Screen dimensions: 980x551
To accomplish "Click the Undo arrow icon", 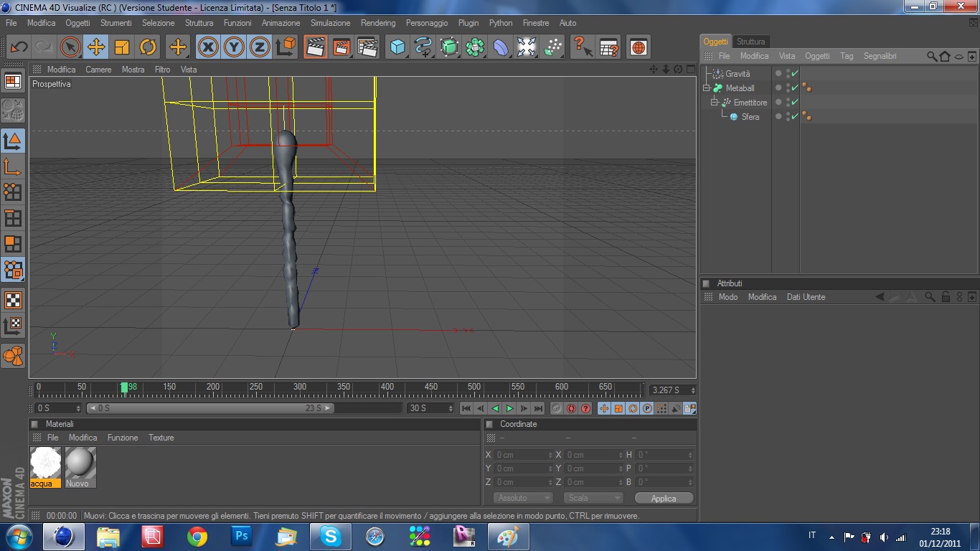I will (19, 47).
